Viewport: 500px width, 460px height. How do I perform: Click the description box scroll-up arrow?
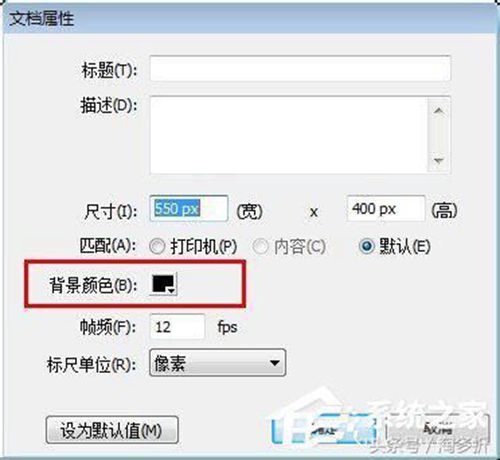(x=439, y=110)
